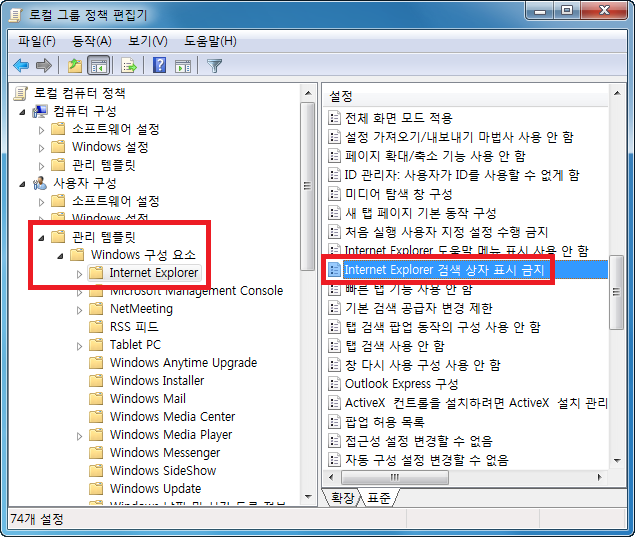The height and width of the screenshot is (537, 635).
Task: Go back with the blue Back arrow
Action: (x=21, y=65)
